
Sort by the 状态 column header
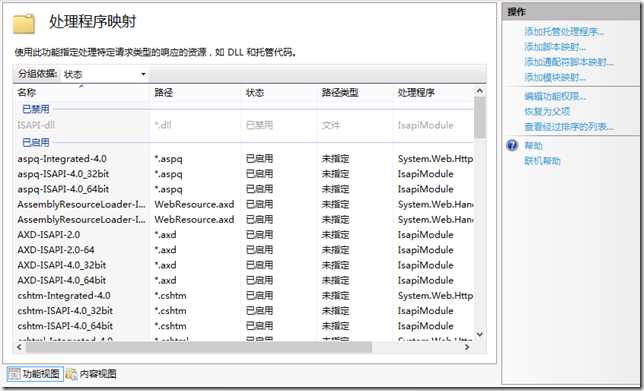[278, 92]
